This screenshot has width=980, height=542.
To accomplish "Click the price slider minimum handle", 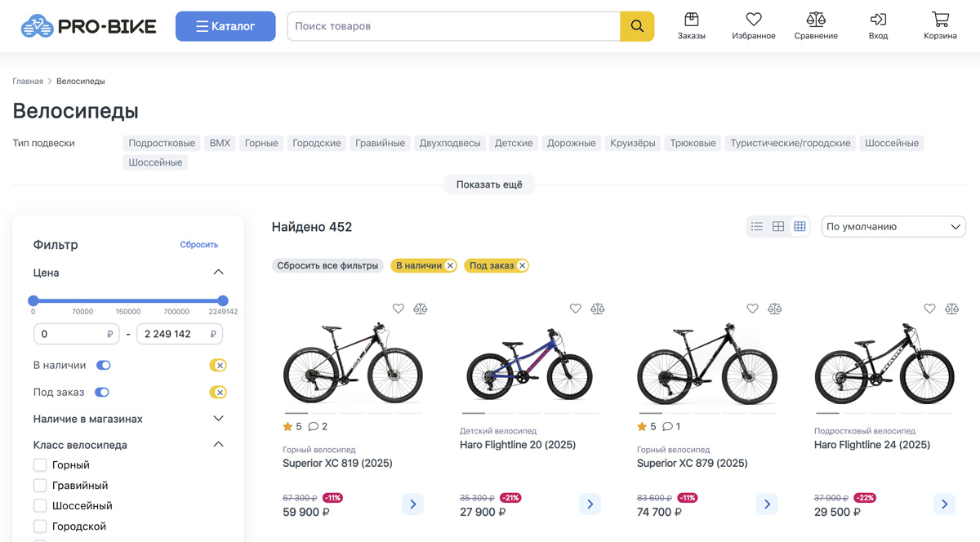I will (33, 300).
